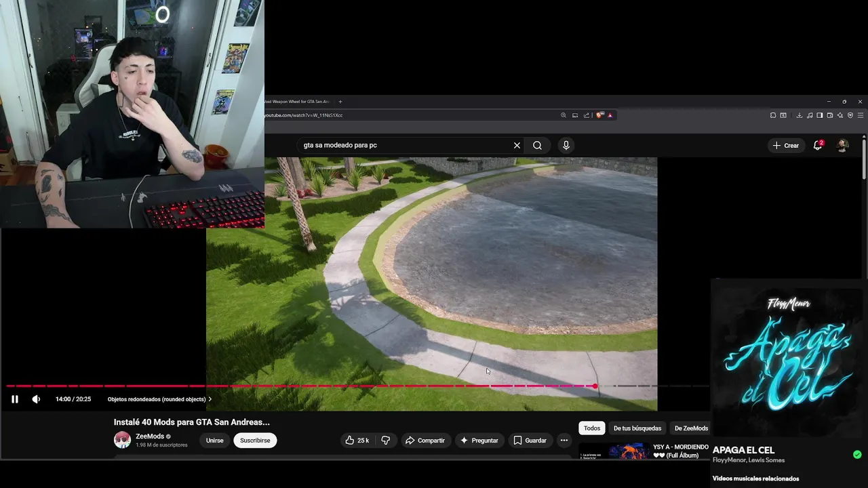The height and width of the screenshot is (488, 868).
Task: Open the account avatar menu
Action: pos(843,145)
